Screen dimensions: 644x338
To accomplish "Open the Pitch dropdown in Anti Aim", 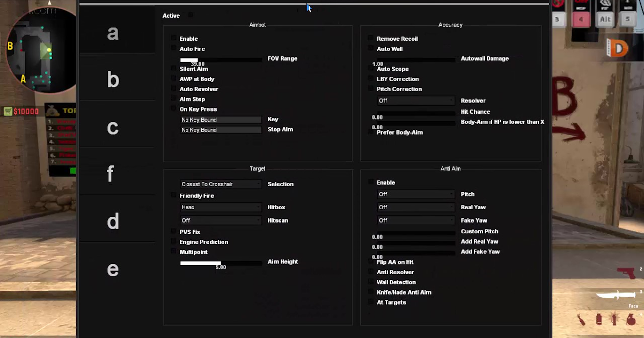I will 415,194.
